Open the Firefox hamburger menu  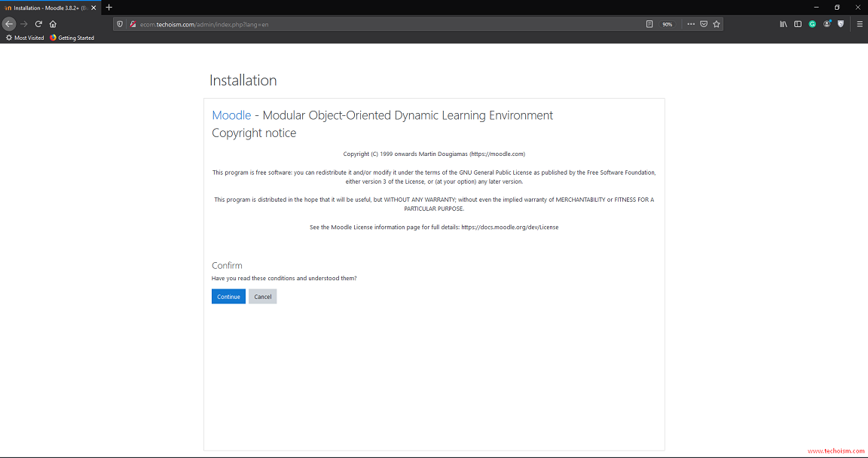pos(860,24)
